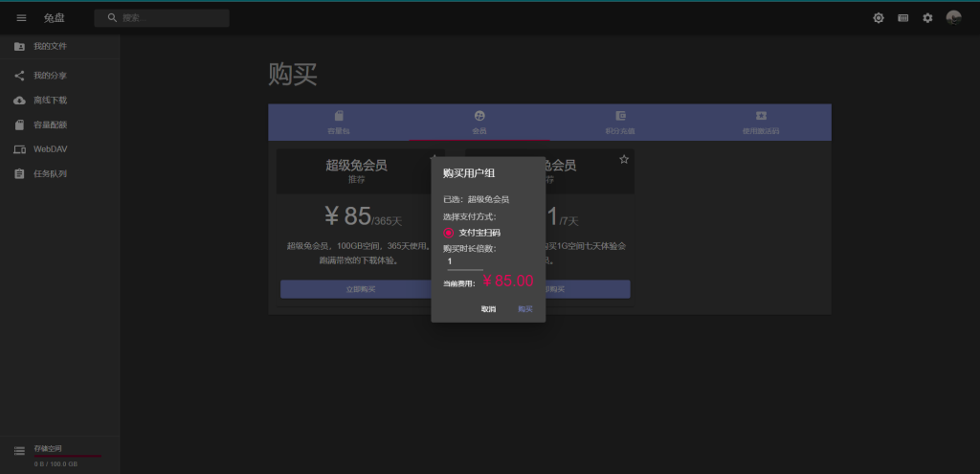Screen dimensions: 980x474
Task: Click the 购买时长倍数 input field
Action: (464, 261)
